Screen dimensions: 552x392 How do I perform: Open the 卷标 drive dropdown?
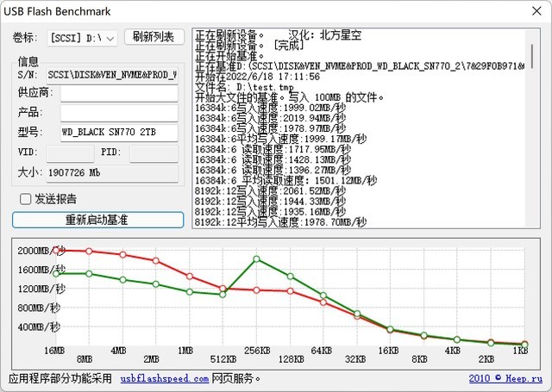coord(83,38)
